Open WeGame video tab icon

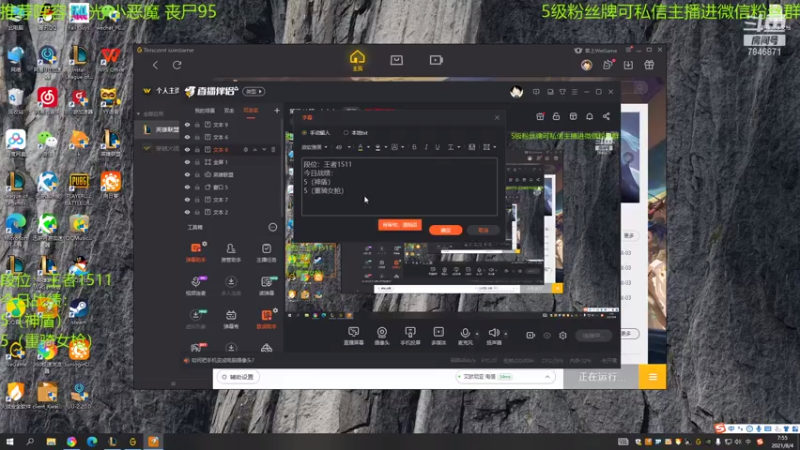click(x=436, y=60)
